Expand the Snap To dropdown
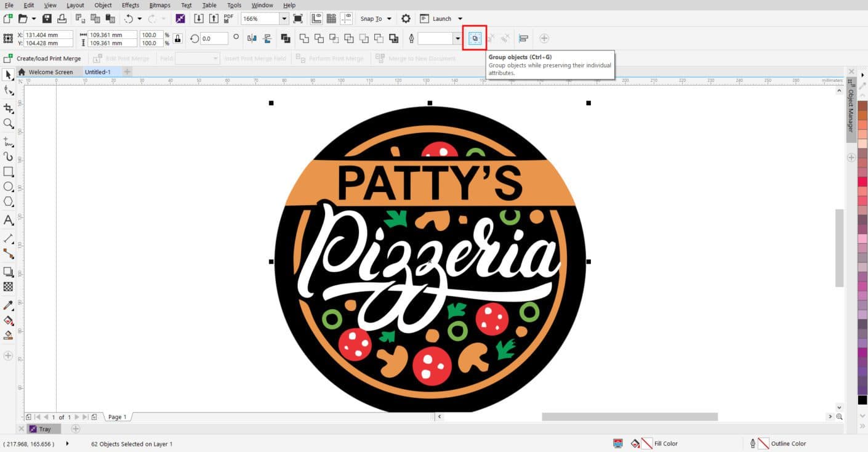This screenshot has height=452, width=868. point(389,18)
